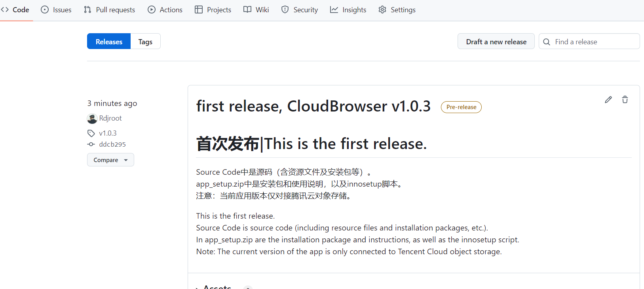Click the Issues circle icon
The image size is (644, 289).
pyautogui.click(x=45, y=9)
